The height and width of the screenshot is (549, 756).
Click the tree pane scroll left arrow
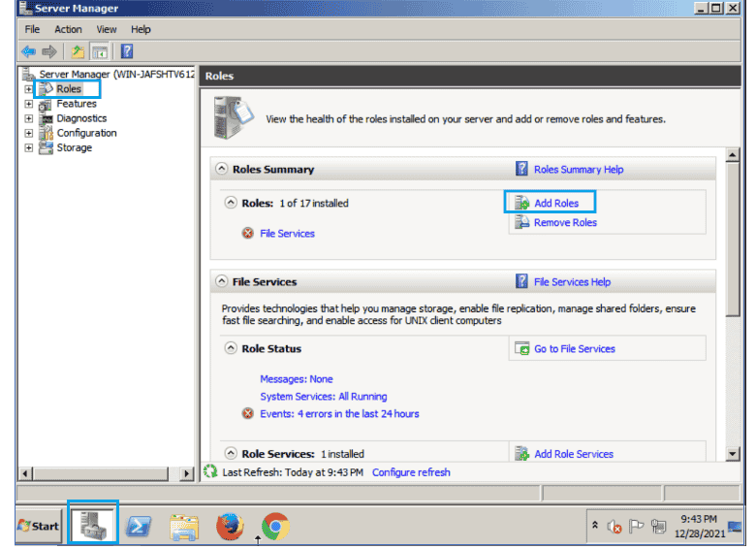point(25,473)
